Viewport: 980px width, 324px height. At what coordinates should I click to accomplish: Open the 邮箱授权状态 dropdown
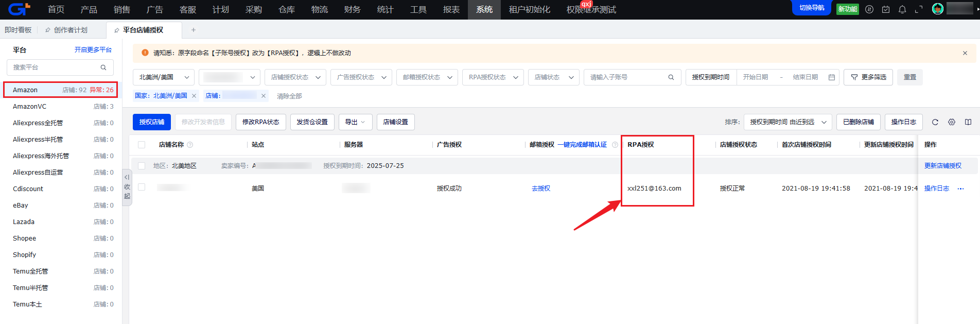pyautogui.click(x=427, y=77)
